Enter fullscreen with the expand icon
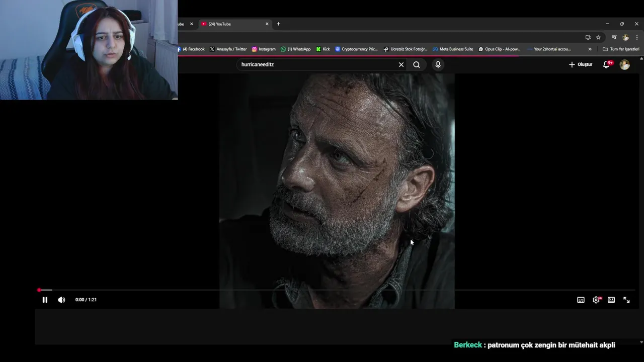The width and height of the screenshot is (644, 362). tap(626, 300)
